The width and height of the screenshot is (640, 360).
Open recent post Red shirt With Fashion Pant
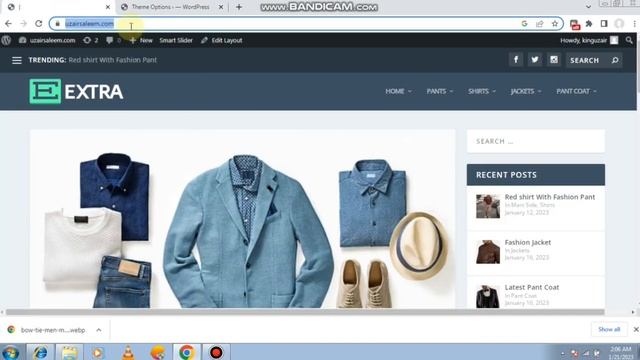tap(550, 197)
